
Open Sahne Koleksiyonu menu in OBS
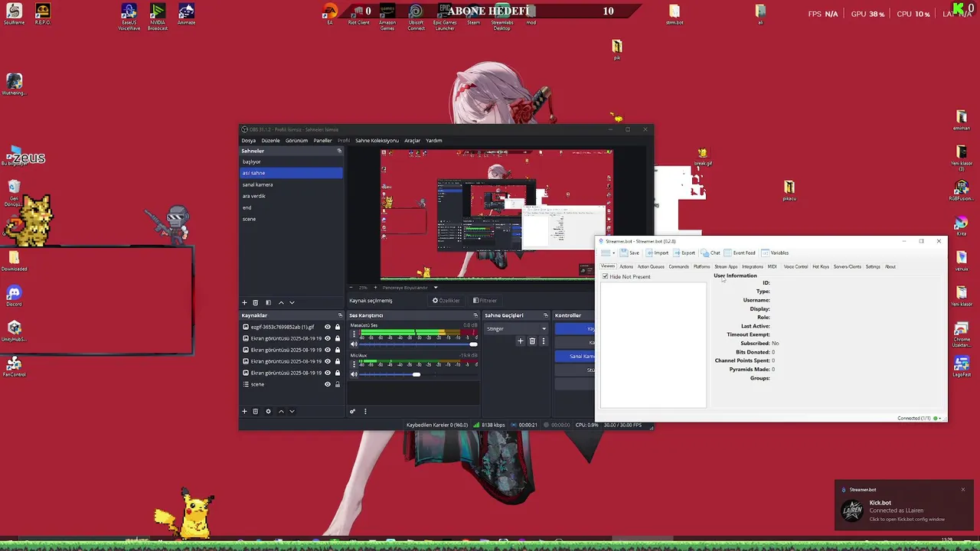click(377, 141)
